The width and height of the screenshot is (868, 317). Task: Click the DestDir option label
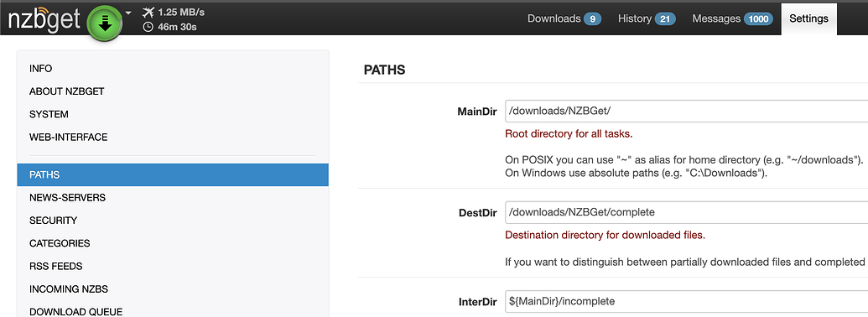(478, 213)
